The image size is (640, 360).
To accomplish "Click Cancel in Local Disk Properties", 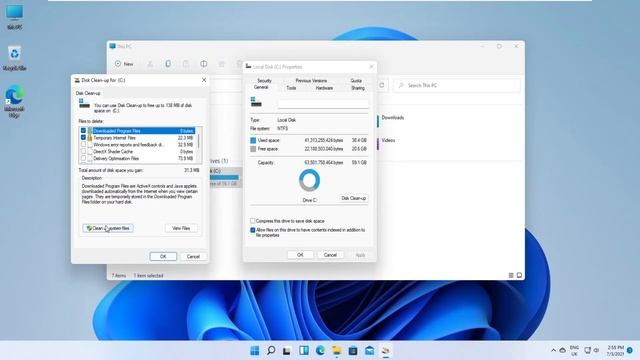I will (330, 255).
